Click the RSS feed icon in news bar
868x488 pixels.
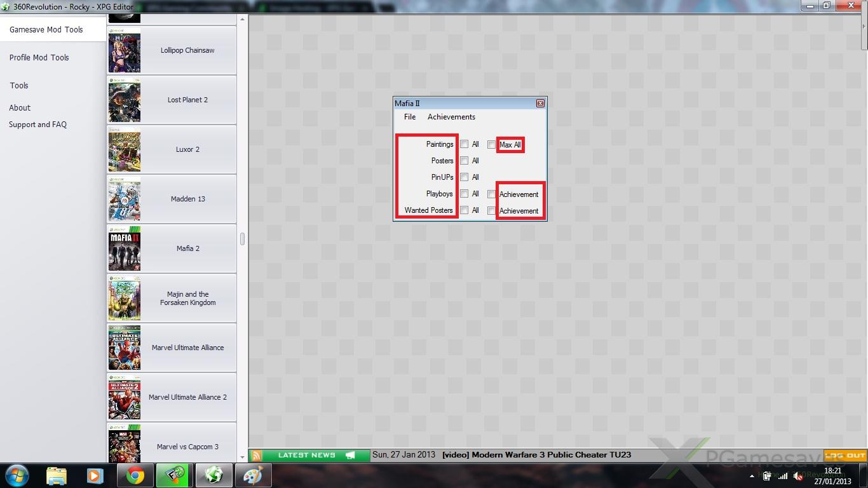pos(256,455)
